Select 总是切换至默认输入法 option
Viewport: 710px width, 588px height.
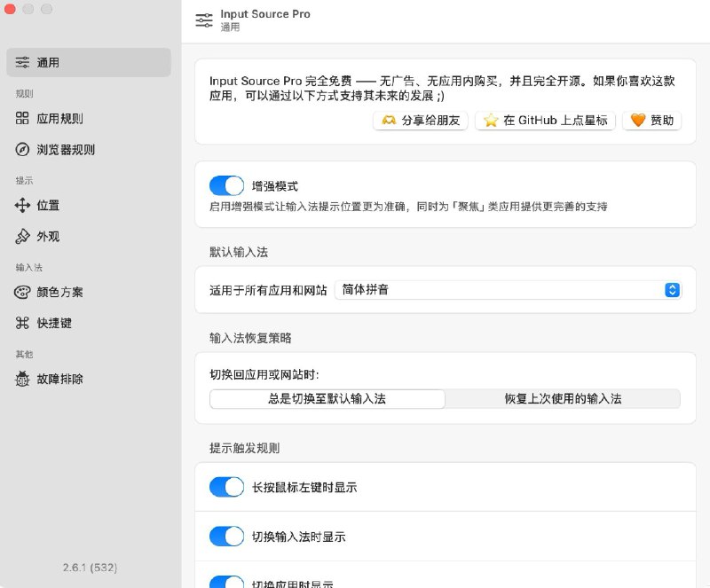pyautogui.click(x=327, y=399)
